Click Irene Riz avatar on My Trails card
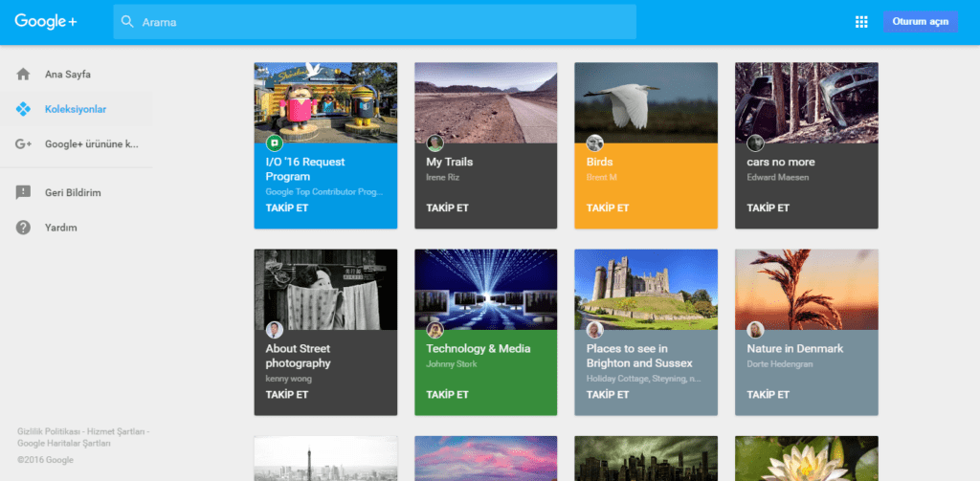This screenshot has height=481, width=980. point(435,143)
